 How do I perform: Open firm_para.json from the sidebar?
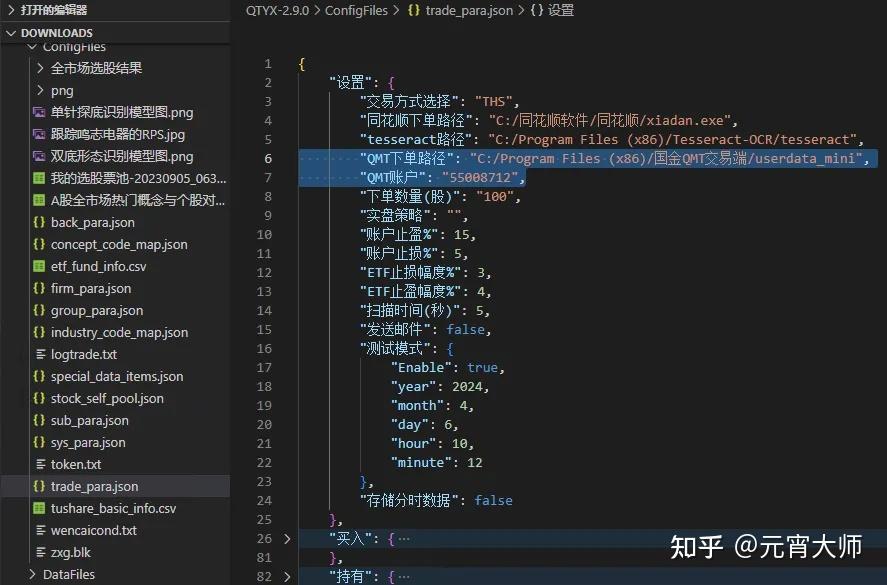pyautogui.click(x=90, y=288)
